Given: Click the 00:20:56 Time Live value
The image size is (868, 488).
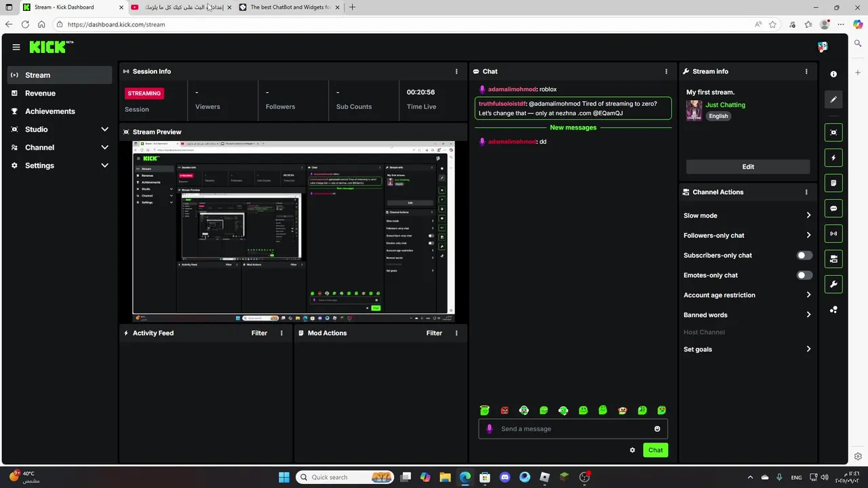Looking at the screenshot, I should [420, 92].
